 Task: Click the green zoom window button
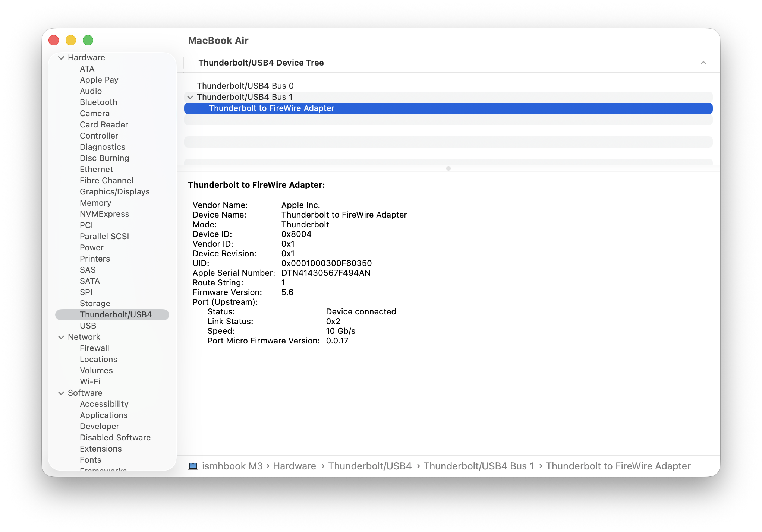tap(88, 40)
